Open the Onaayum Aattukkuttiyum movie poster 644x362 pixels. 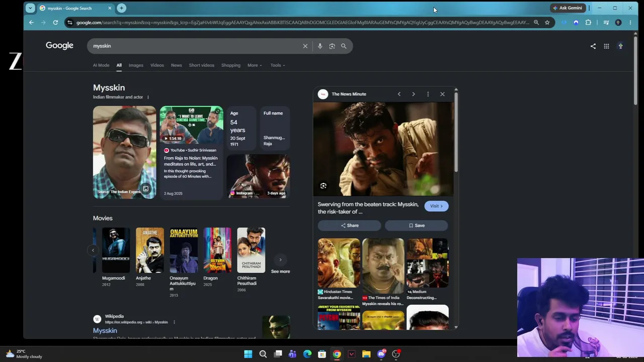(183, 250)
